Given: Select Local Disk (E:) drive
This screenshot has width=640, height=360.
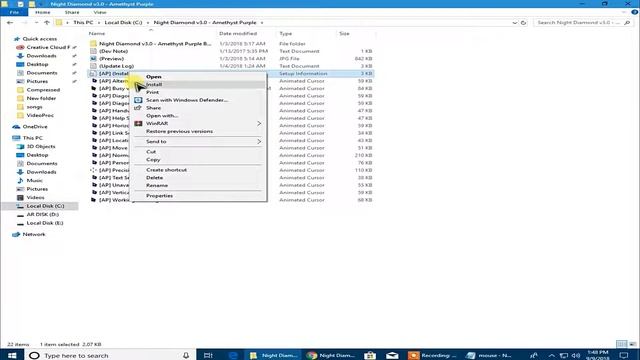Looking at the screenshot, I should [x=45, y=223].
